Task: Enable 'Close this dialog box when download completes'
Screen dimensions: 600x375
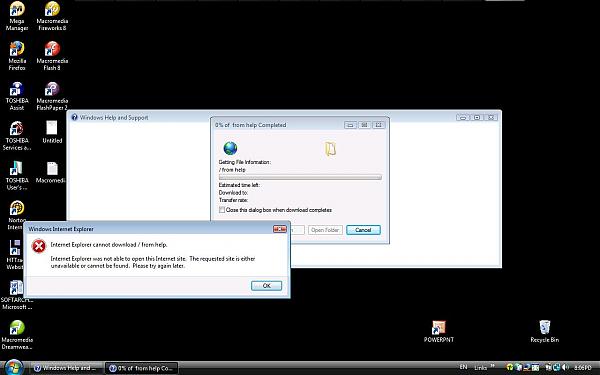Action: 222,210
